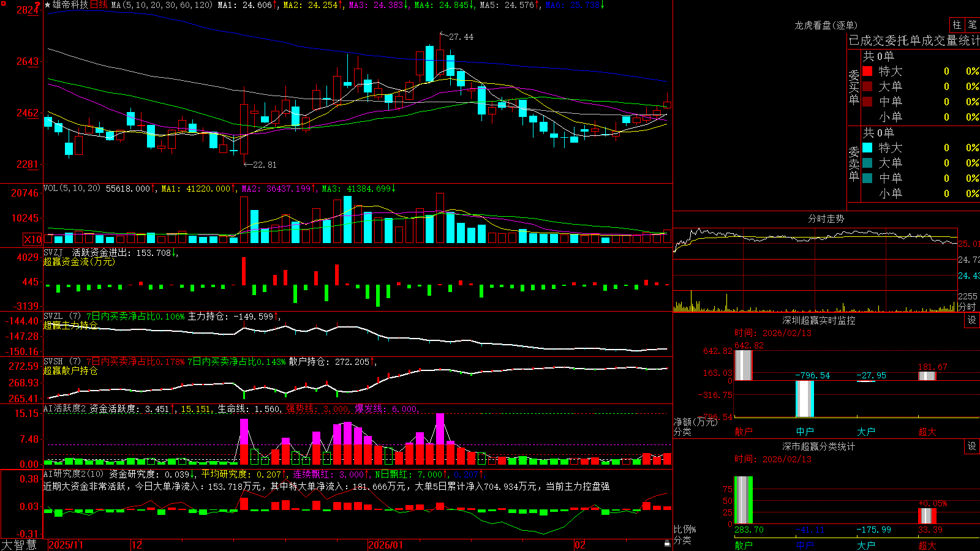The width and height of the screenshot is (980, 551).
Task: Click the SVSH (7) indicator name
Action: [x=62, y=362]
